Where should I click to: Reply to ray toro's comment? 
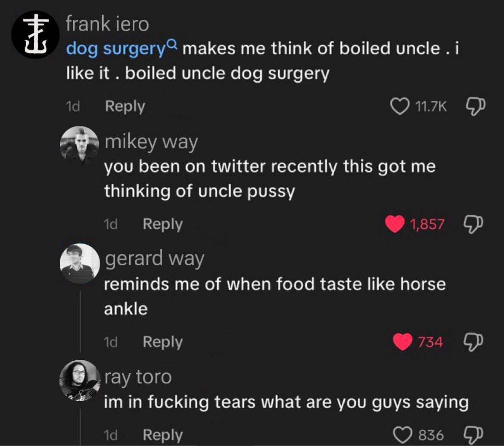163,435
